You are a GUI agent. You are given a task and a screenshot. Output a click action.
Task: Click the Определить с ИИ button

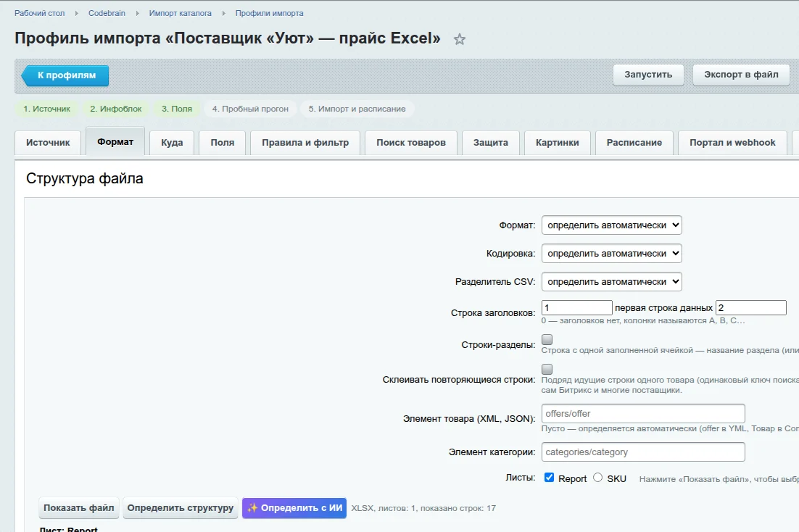[294, 508]
